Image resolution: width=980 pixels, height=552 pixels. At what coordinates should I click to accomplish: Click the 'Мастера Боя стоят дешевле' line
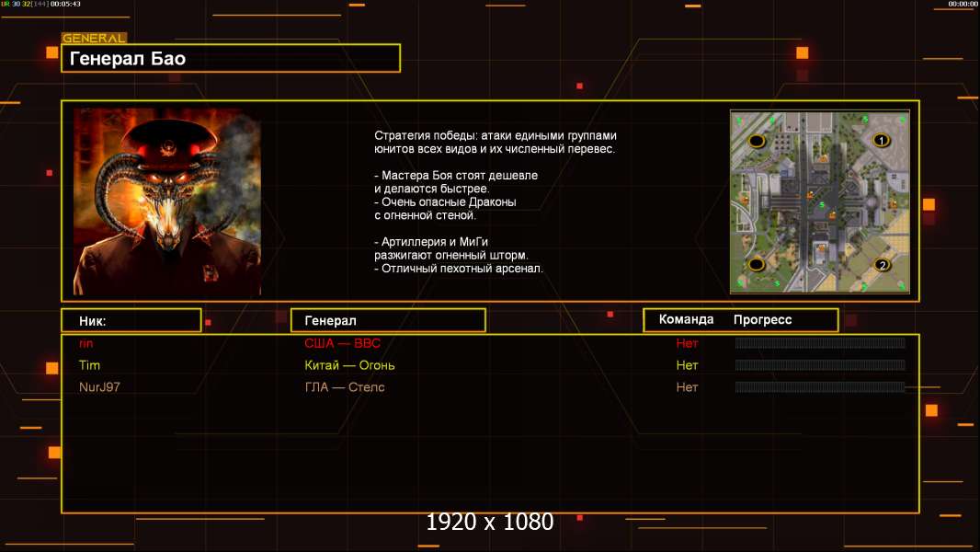tap(456, 176)
